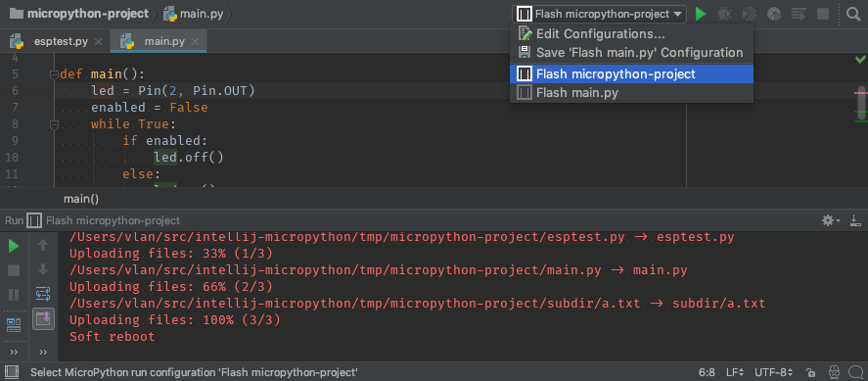Toggle soft-wrap icon in Run panel
Screen dimensions: 868x381
click(x=43, y=294)
